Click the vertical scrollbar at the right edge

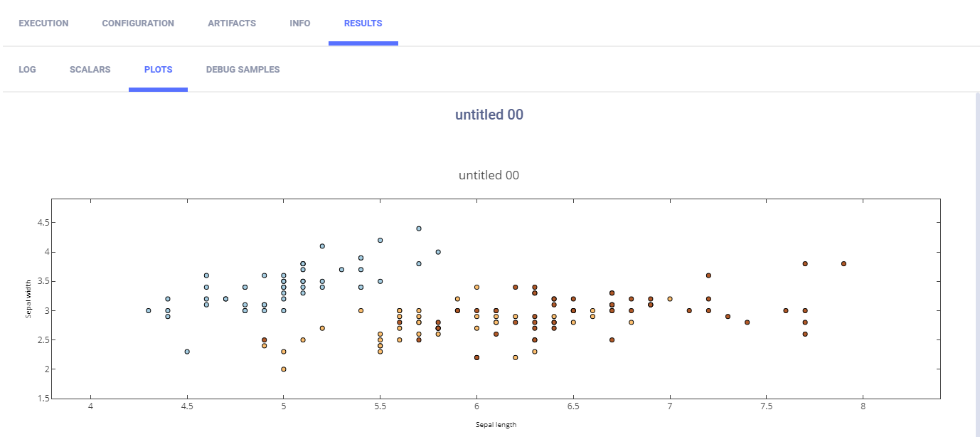(x=976, y=263)
